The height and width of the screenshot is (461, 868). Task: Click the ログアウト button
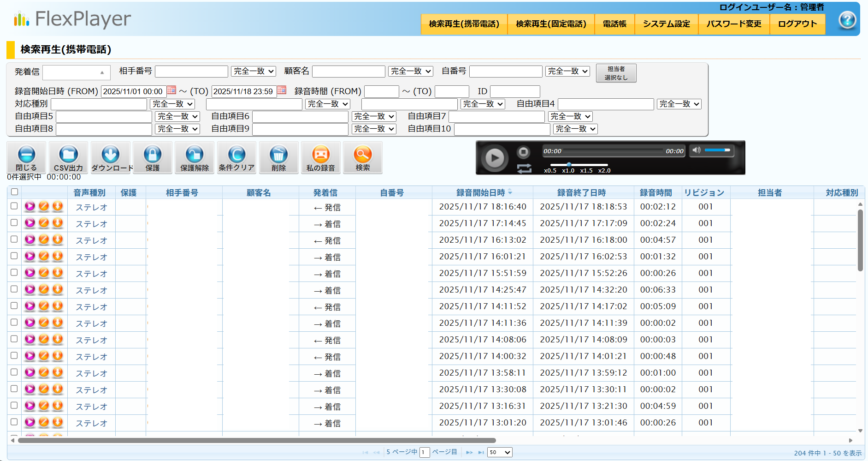(797, 24)
